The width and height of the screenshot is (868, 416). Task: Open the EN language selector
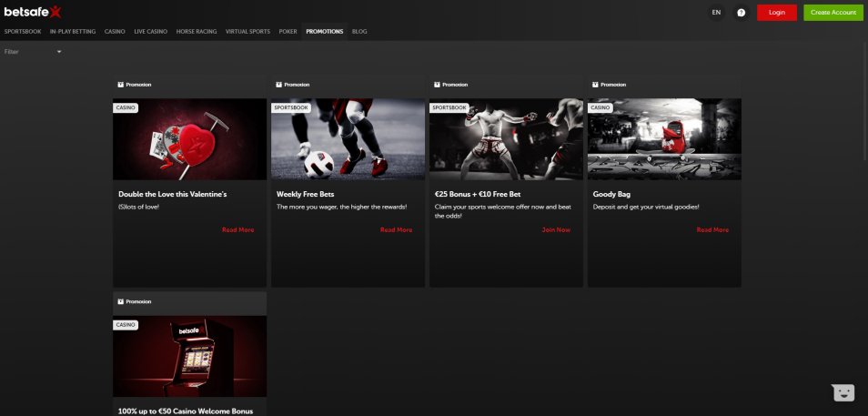pos(716,13)
